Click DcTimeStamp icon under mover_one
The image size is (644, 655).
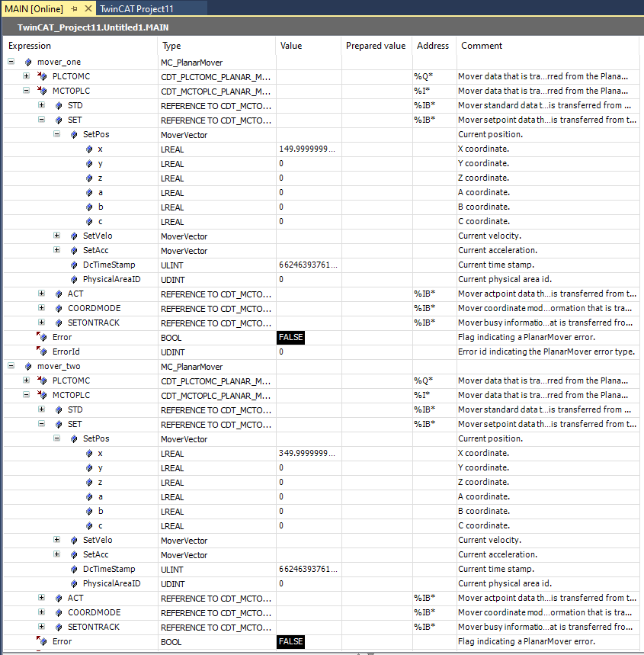tap(74, 265)
